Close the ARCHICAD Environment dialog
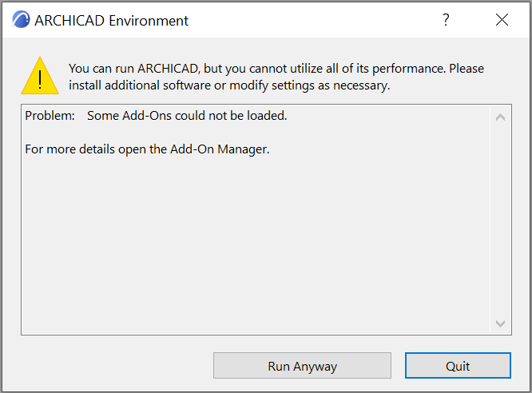The height and width of the screenshot is (393, 532). (502, 20)
